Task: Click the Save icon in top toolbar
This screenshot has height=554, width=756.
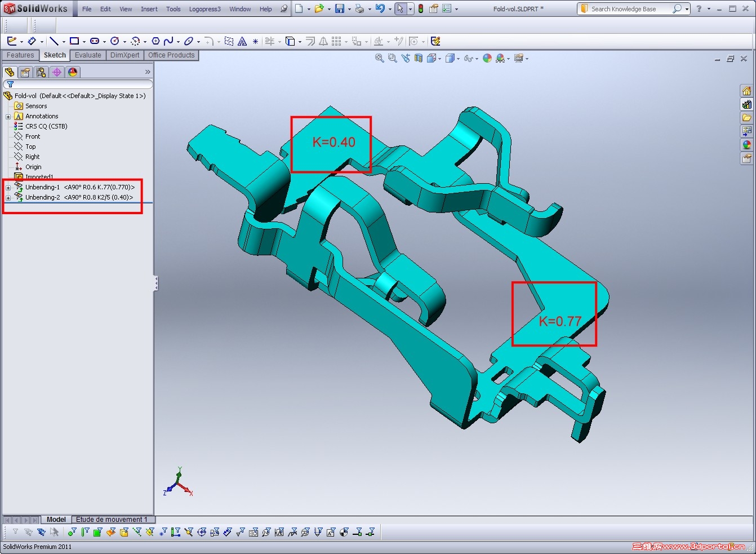Action: (x=340, y=8)
